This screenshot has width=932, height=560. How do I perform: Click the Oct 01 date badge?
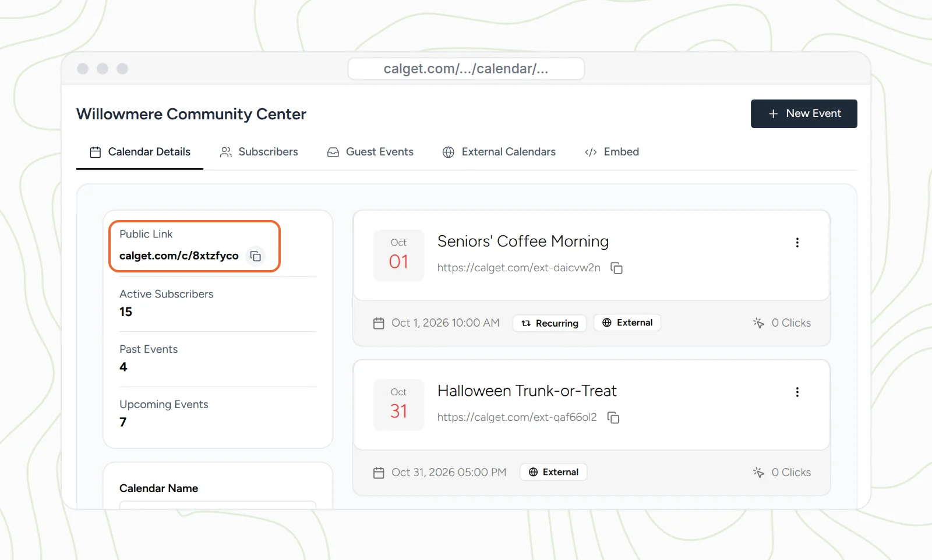[x=398, y=255]
